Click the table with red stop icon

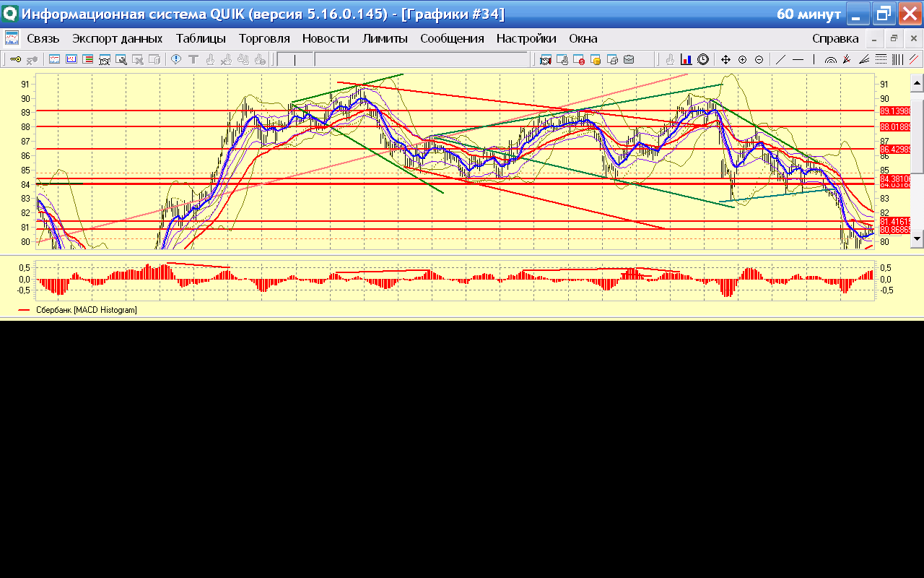point(578,59)
